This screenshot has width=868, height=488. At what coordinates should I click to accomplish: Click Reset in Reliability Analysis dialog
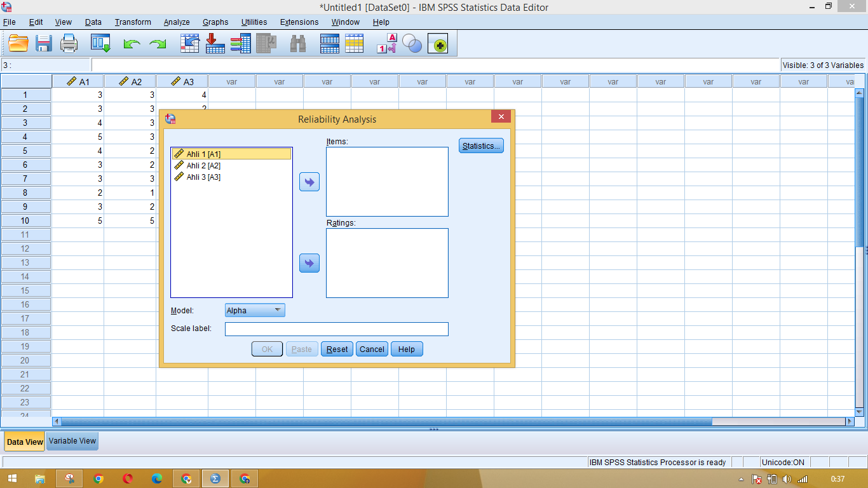click(337, 349)
